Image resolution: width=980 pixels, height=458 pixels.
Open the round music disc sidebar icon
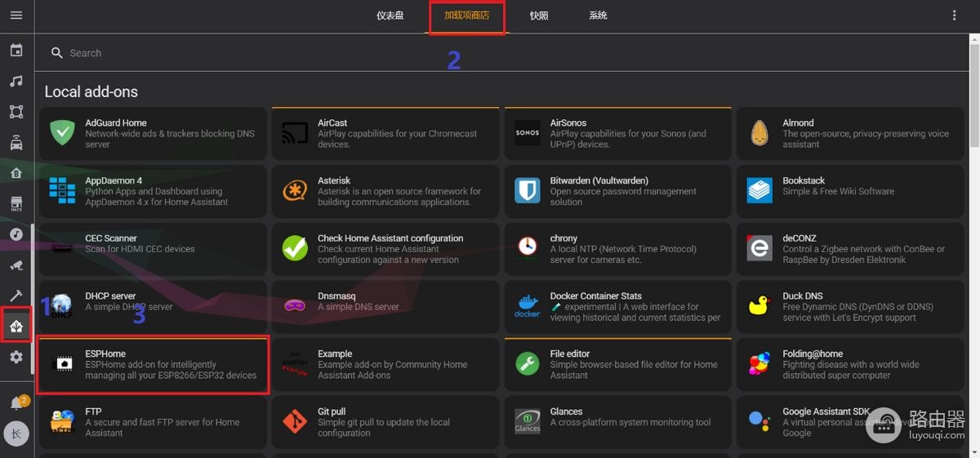tap(16, 234)
